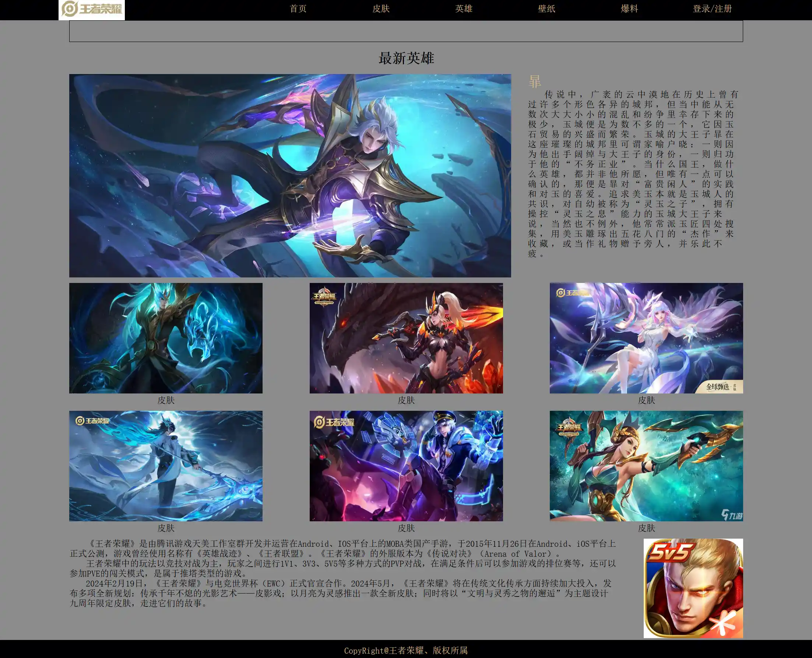Click 皮肤 caption under black dragon image
Viewport: 812px width, 658px height.
pos(406,400)
